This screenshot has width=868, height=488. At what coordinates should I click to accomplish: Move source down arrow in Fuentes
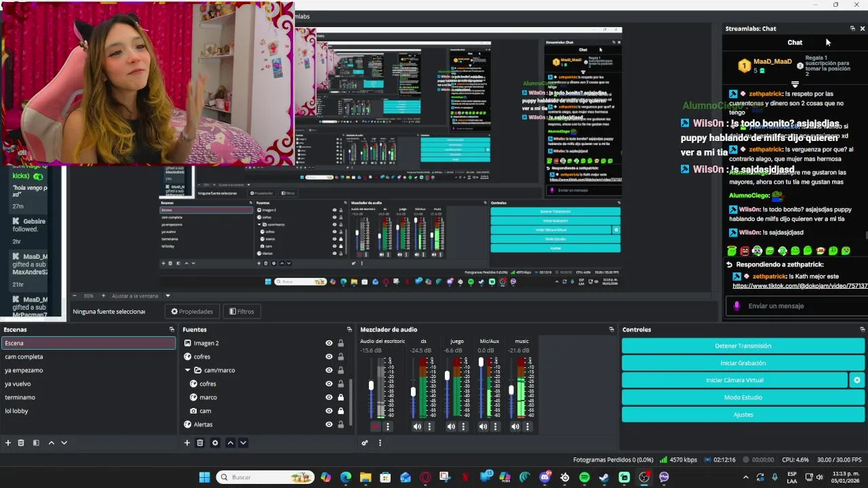click(243, 443)
